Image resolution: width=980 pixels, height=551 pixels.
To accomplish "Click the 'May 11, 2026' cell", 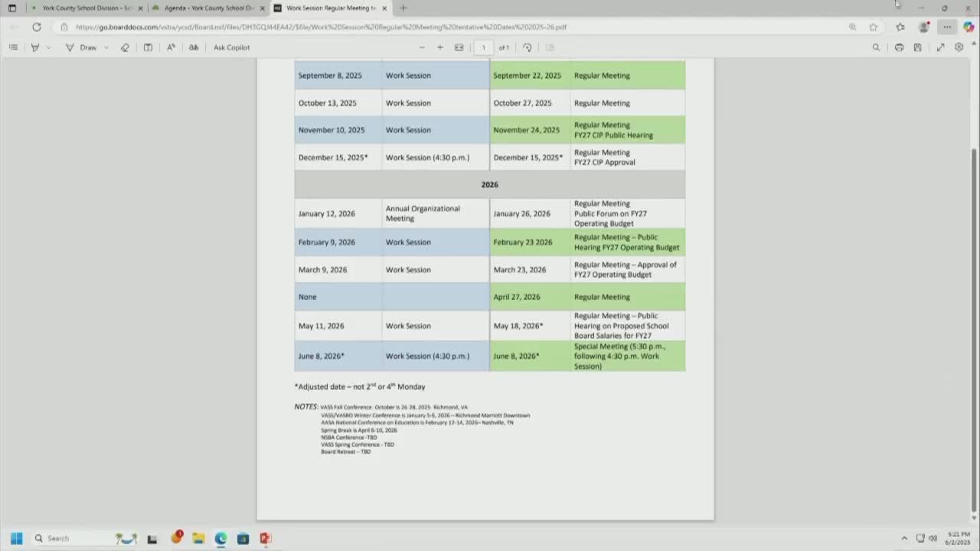I will pos(338,326).
